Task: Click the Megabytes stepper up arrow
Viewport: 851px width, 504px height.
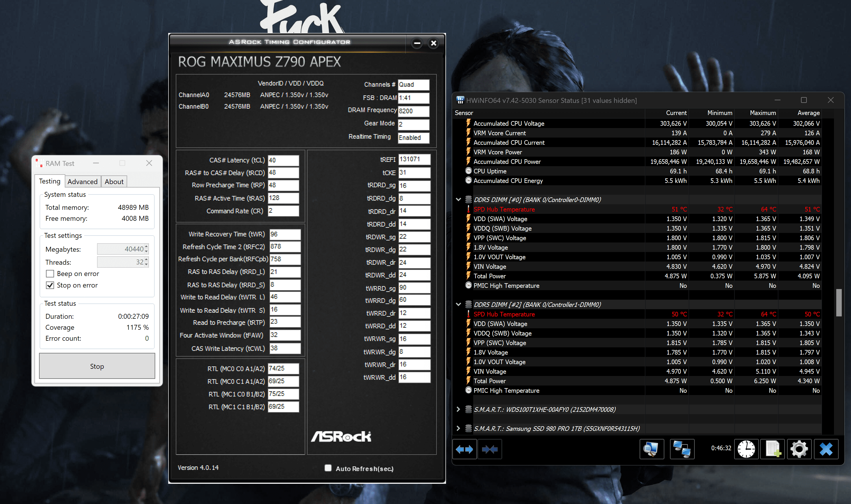Action: tap(147, 247)
